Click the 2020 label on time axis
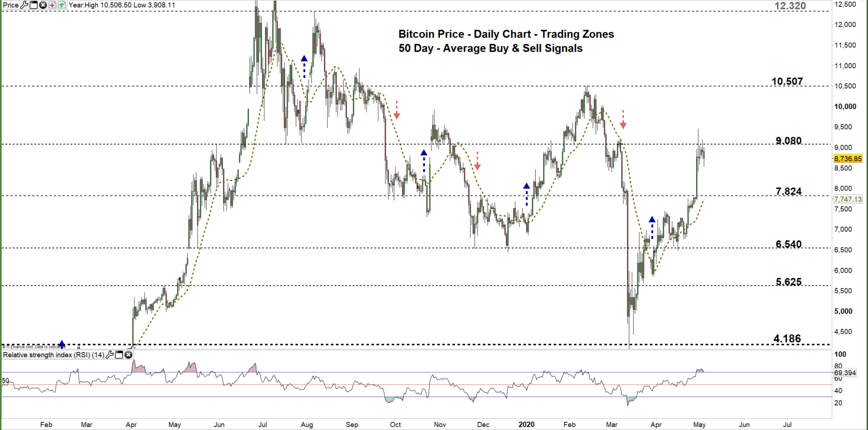868x430 pixels. click(526, 425)
